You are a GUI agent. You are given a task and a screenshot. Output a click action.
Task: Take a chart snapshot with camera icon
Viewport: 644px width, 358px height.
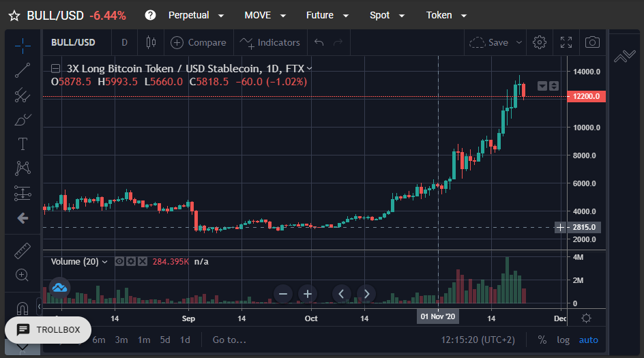coord(592,42)
